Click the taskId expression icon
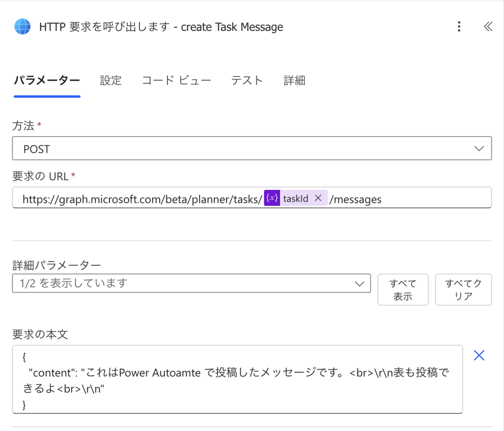This screenshot has height=431, width=504. 272,198
